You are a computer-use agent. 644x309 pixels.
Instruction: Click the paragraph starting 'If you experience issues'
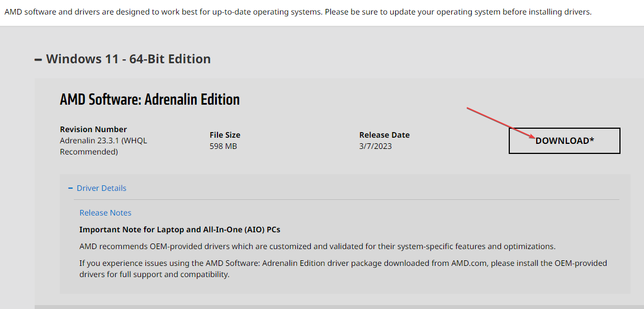[343, 263]
